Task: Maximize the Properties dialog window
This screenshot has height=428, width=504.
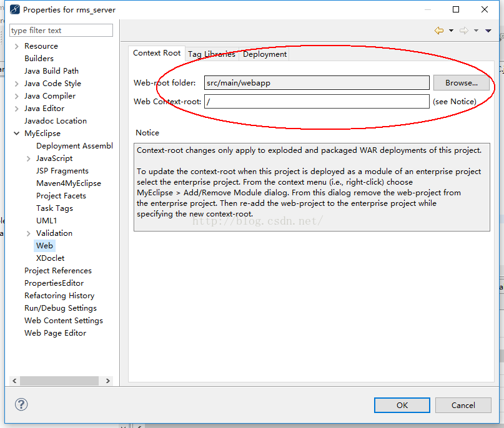Action: pyautogui.click(x=456, y=9)
